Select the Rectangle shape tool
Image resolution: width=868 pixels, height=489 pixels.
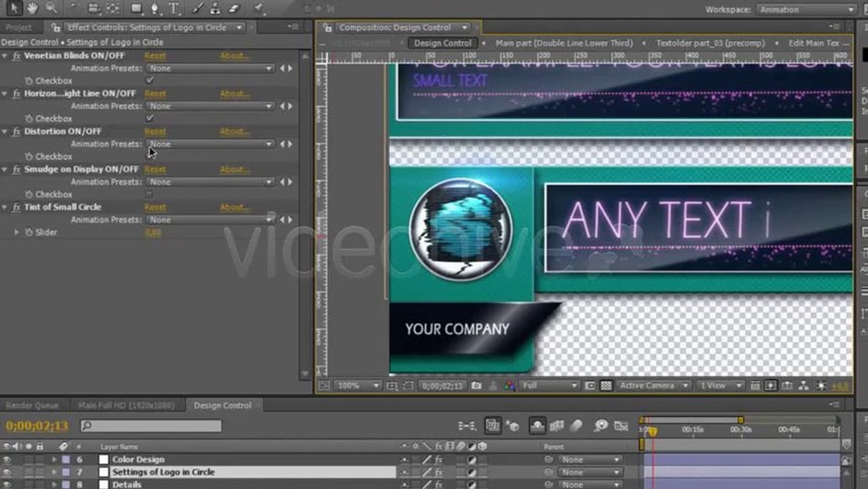click(x=136, y=8)
